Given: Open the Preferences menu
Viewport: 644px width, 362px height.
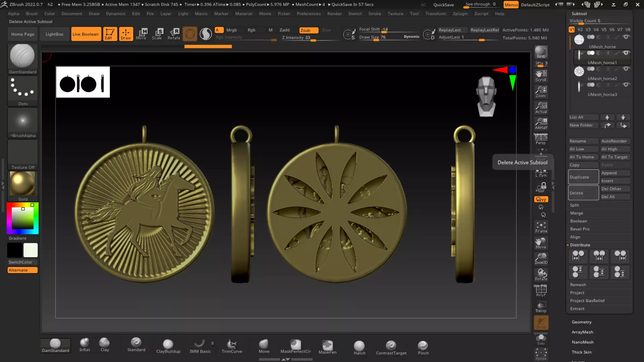Looking at the screenshot, I should pyautogui.click(x=309, y=14).
